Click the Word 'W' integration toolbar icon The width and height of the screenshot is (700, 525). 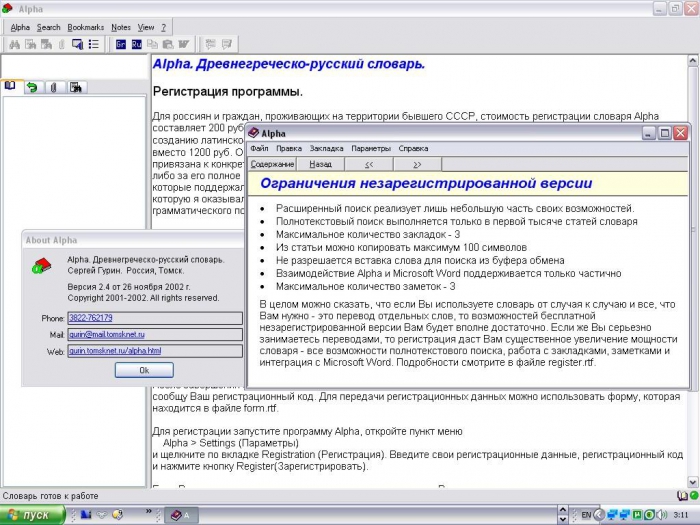coord(183,44)
